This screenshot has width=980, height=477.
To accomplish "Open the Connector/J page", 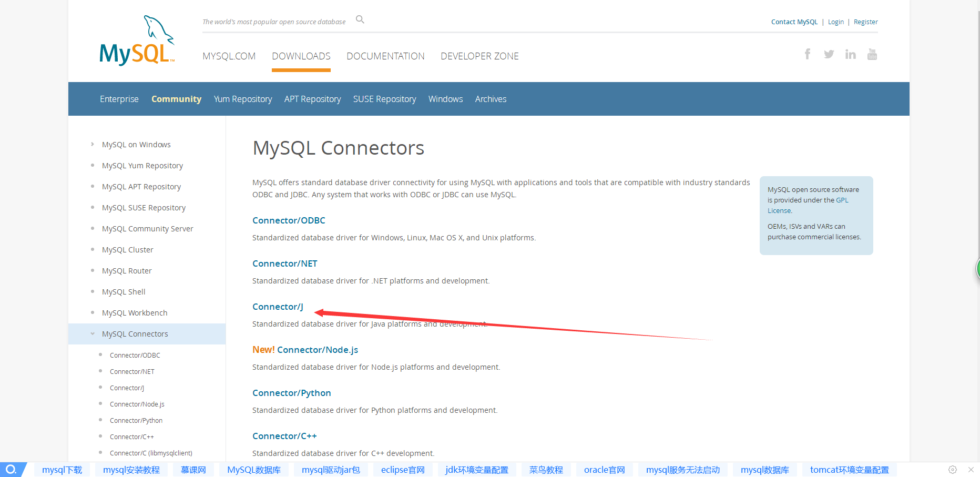I will 278,307.
